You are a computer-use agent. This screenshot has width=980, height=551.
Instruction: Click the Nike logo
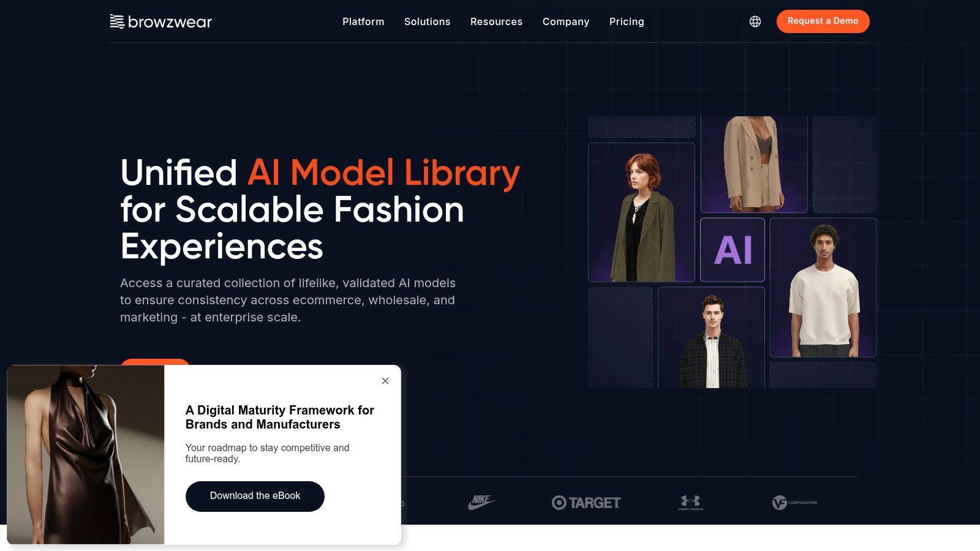tap(481, 503)
